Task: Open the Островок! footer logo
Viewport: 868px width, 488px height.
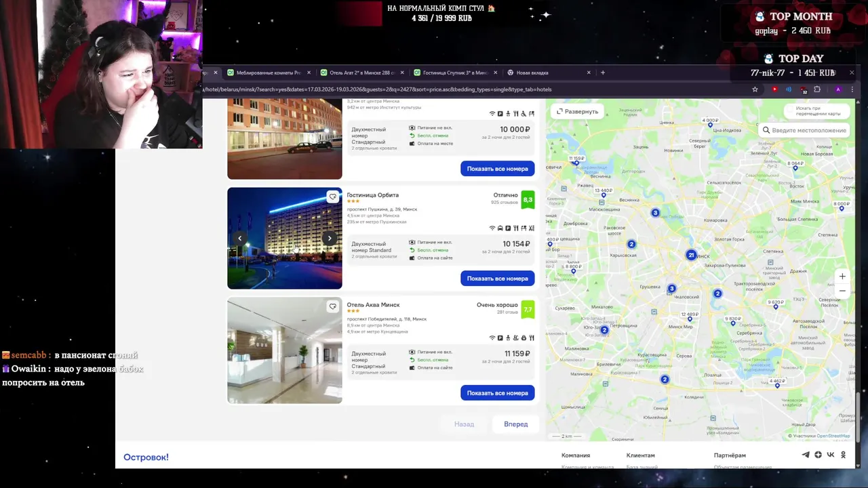Action: pyautogui.click(x=146, y=457)
